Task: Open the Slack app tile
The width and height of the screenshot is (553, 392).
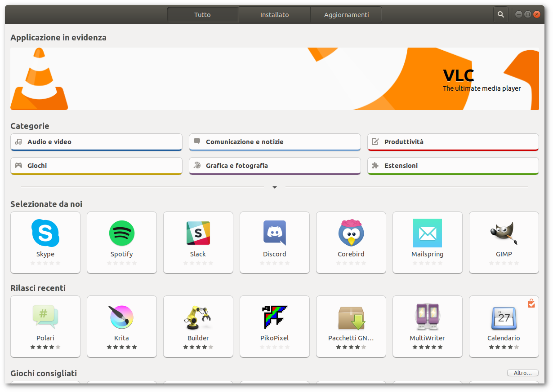Action: (198, 233)
